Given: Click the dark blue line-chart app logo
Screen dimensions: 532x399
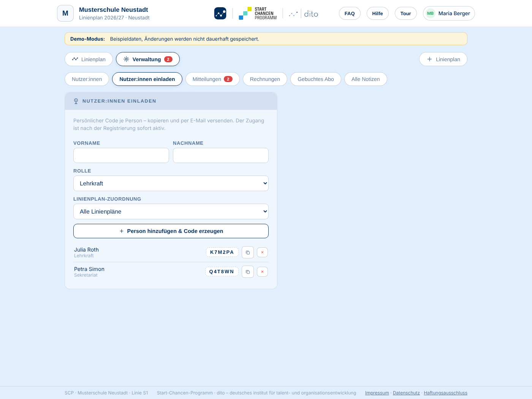Looking at the screenshot, I should 220,13.
